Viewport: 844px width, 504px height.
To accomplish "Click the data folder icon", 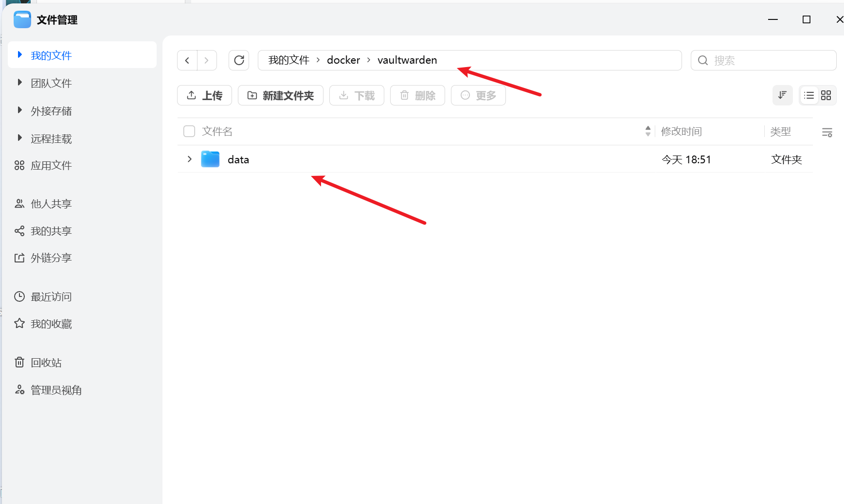I will pyautogui.click(x=210, y=159).
